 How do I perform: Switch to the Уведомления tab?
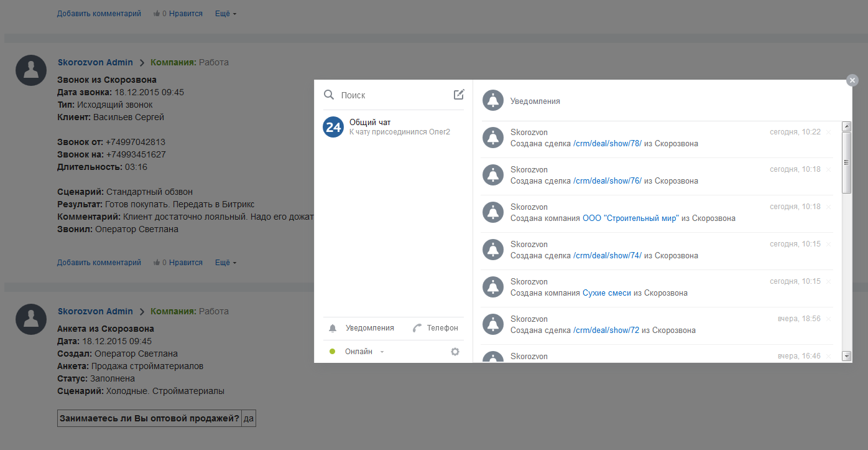click(369, 328)
